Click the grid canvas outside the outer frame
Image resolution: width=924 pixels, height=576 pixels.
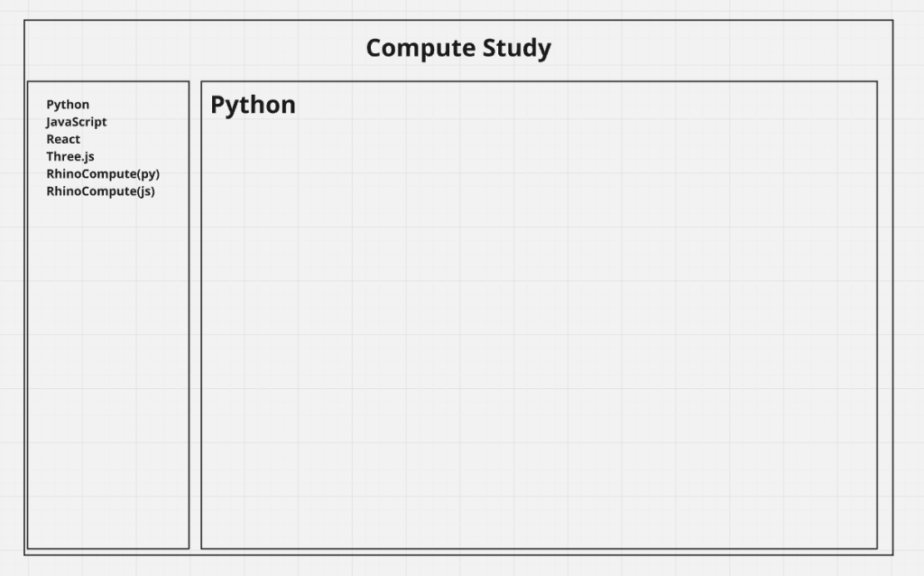[x=909, y=271]
